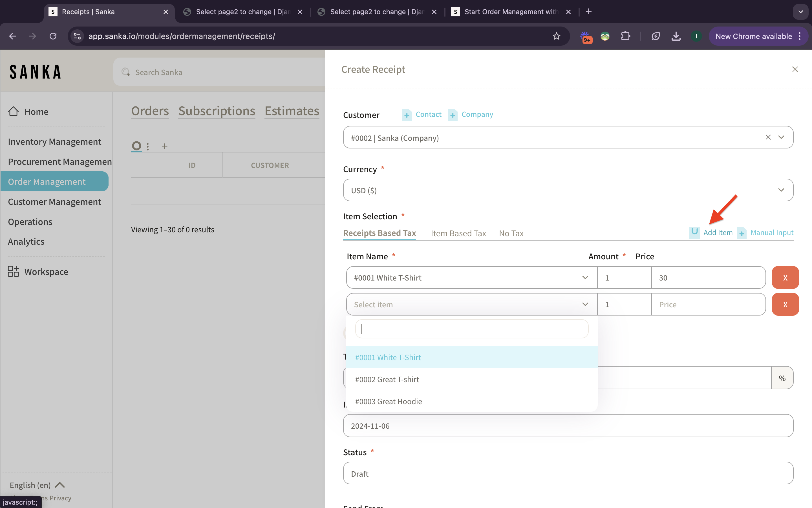
Task: Clear the selected Sanka (Company) customer
Action: click(768, 137)
